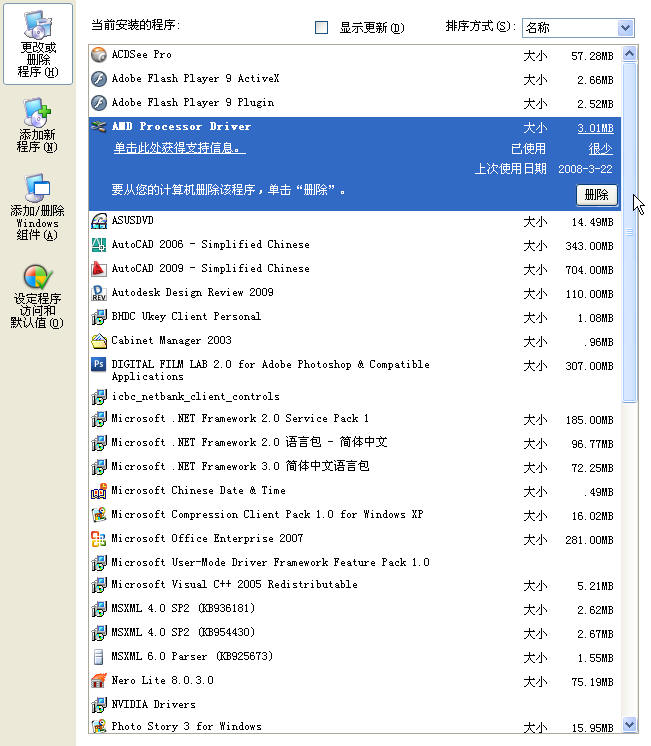
Task: Click the AutoCAD 2006 icon
Action: coord(99,245)
